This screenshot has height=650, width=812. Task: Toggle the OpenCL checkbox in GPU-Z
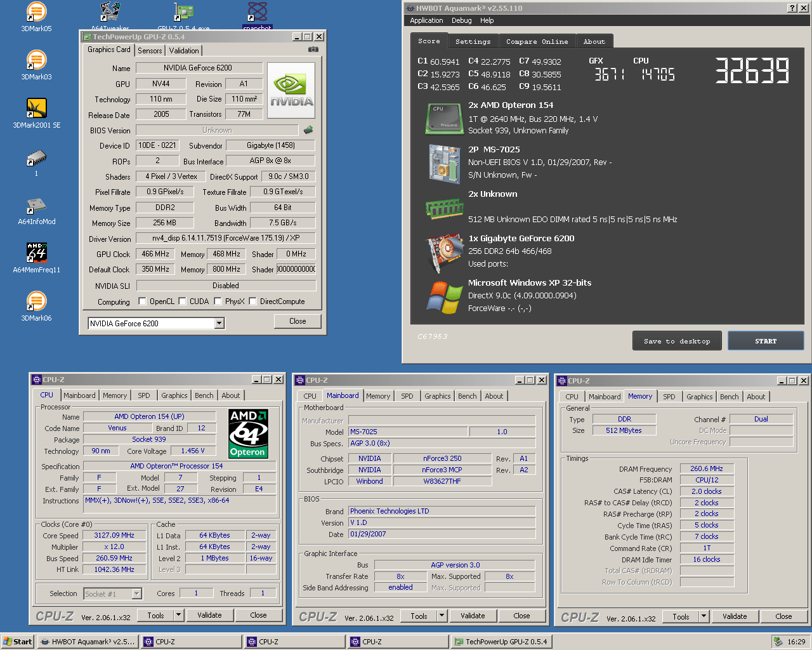coord(142,301)
